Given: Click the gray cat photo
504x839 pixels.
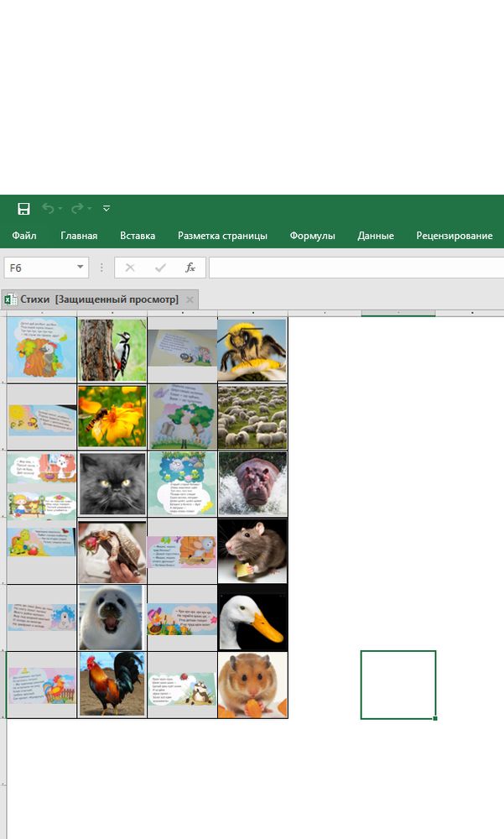Looking at the screenshot, I should click(x=112, y=484).
